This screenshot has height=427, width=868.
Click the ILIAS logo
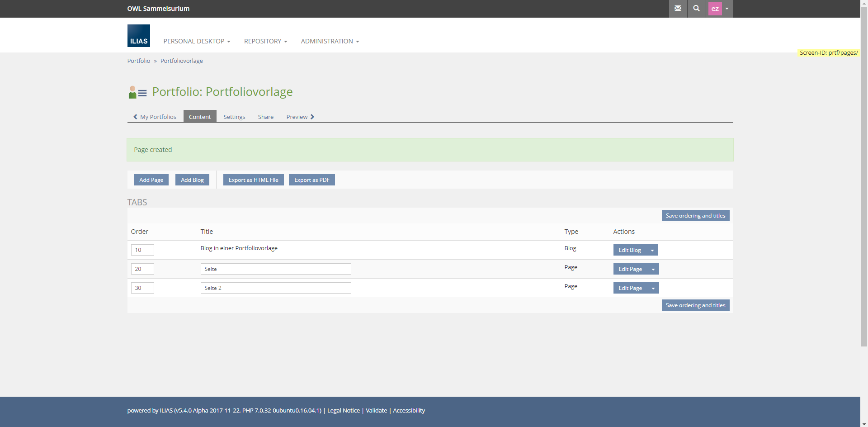pyautogui.click(x=138, y=36)
